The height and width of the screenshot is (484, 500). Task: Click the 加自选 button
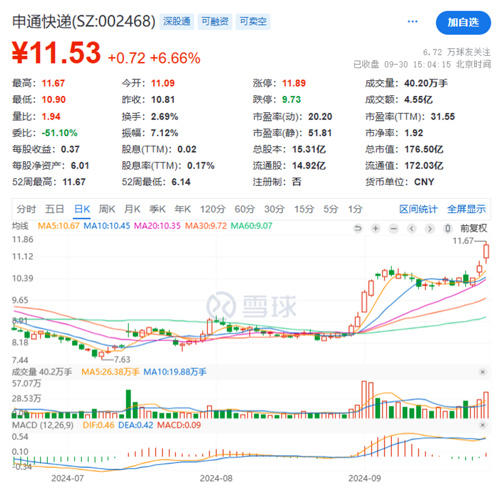463,23
